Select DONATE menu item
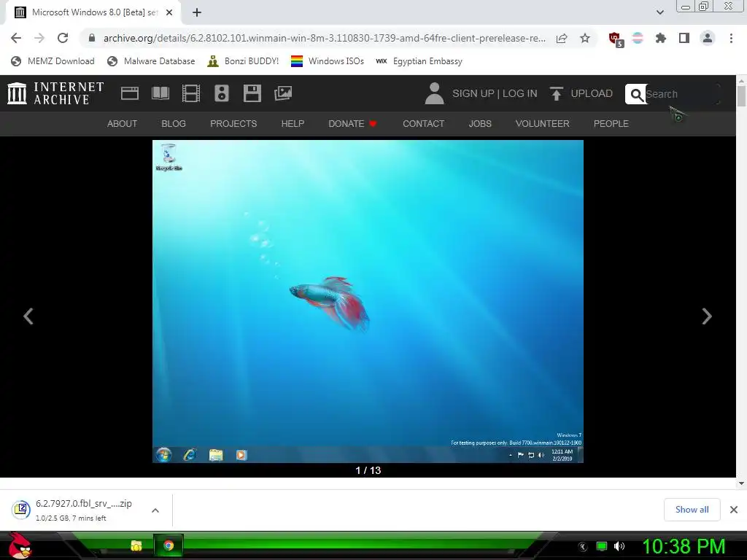747x560 pixels. point(352,124)
